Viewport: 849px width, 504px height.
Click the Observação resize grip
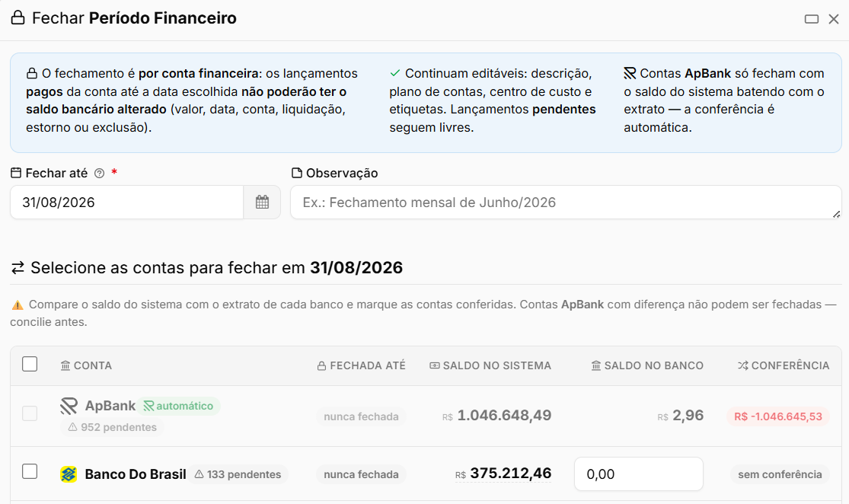[837, 215]
